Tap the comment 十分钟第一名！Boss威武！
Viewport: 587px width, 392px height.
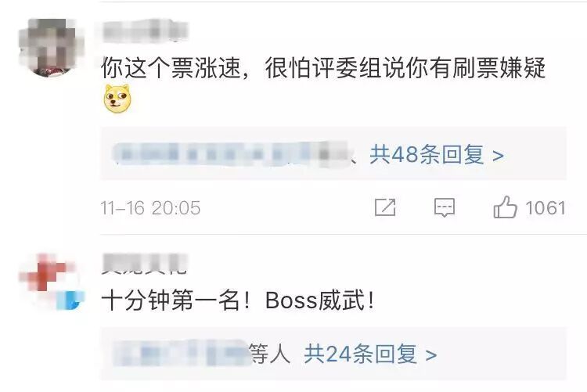(x=238, y=300)
